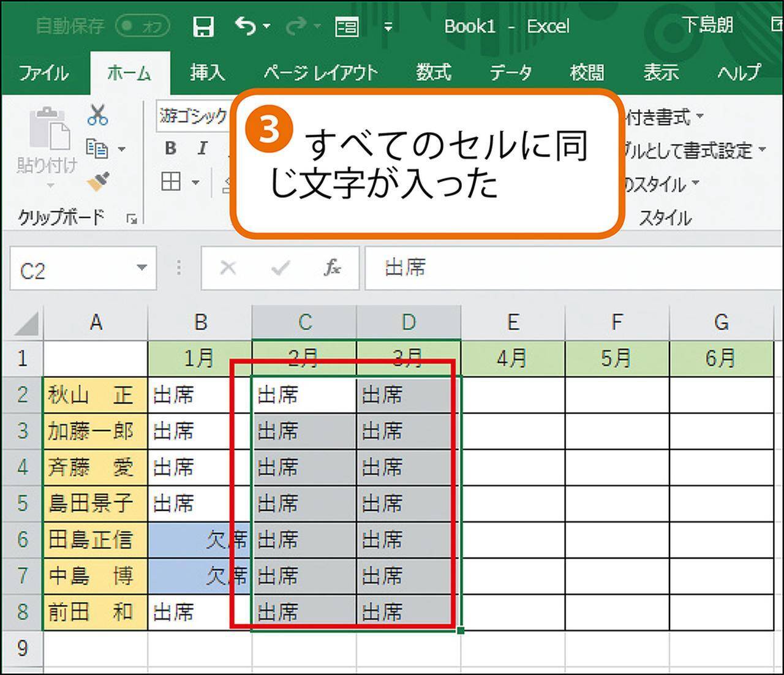Open the ファイル menu tab

point(43,73)
